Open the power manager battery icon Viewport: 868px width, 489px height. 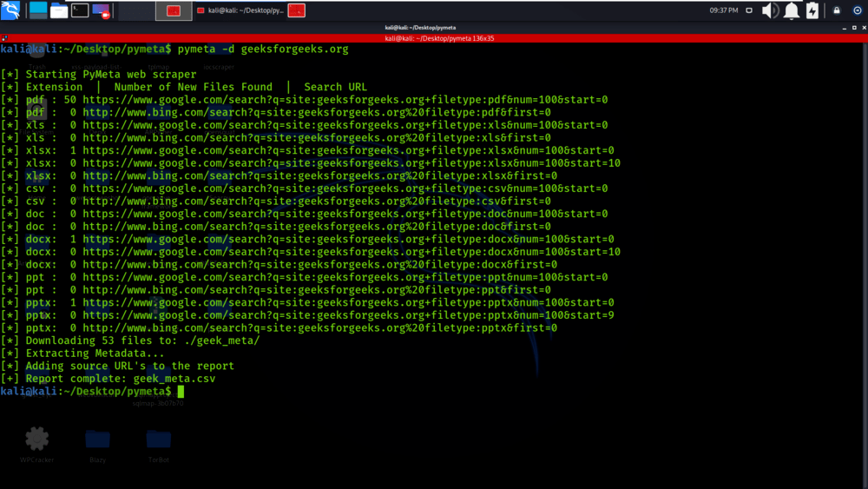click(x=812, y=10)
